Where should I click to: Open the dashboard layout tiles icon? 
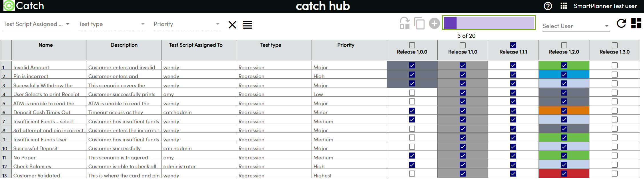[636, 23]
